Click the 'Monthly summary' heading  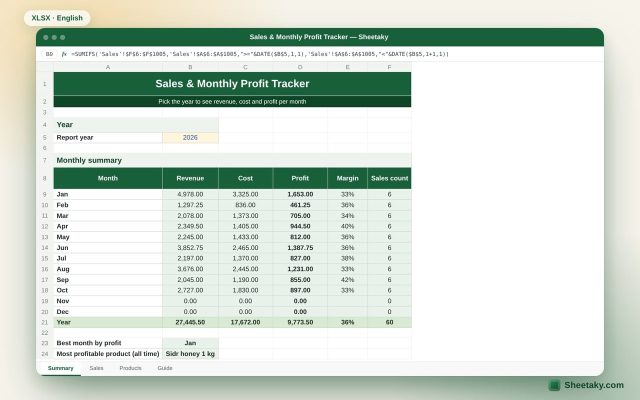(232, 160)
